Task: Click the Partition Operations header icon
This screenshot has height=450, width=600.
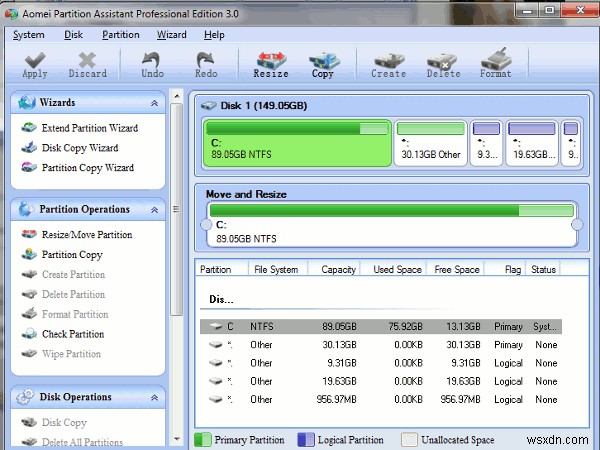Action: click(26, 209)
